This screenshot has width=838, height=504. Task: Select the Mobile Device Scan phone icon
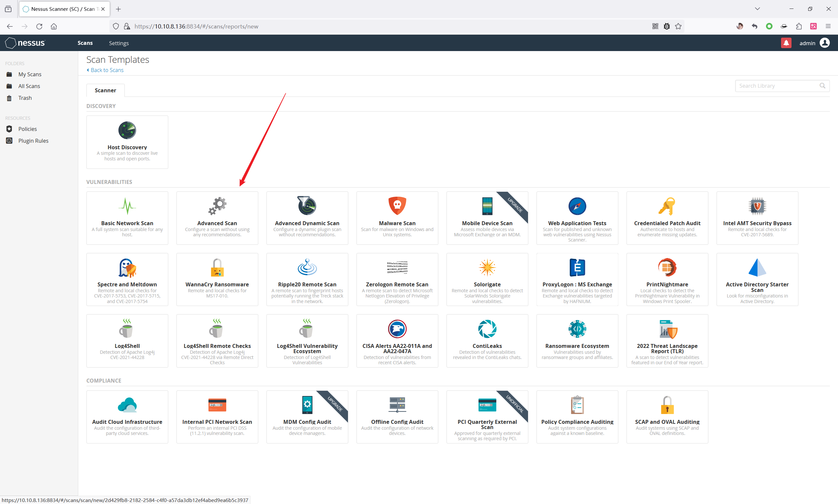pos(487,206)
